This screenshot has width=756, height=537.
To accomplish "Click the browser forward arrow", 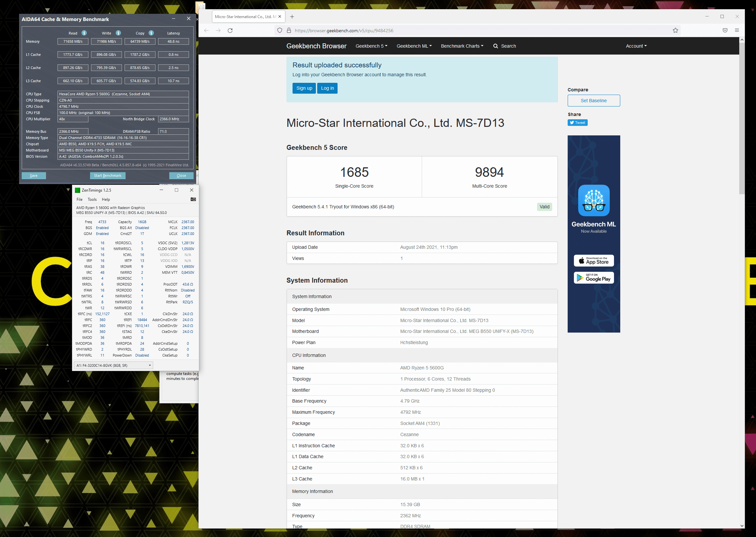I will click(x=218, y=31).
